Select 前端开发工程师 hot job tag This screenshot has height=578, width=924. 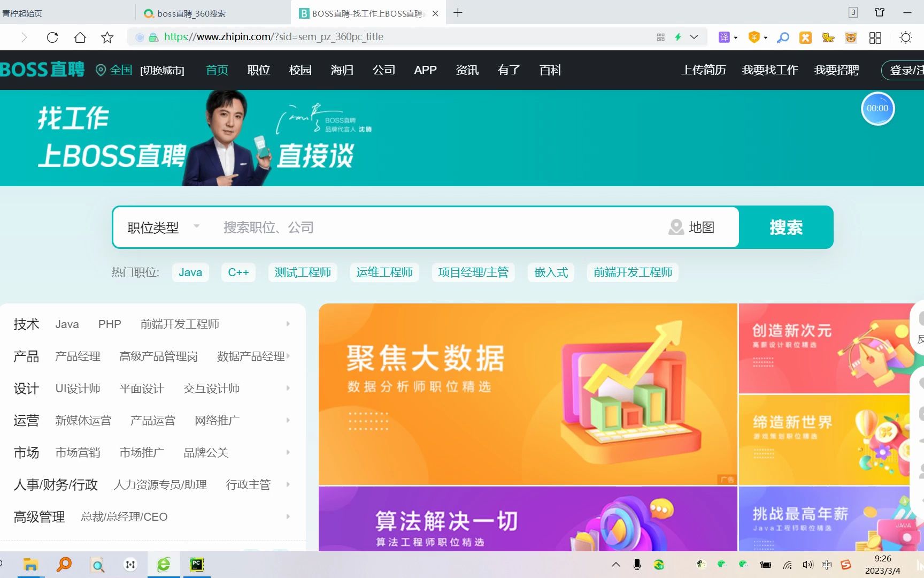pos(633,272)
